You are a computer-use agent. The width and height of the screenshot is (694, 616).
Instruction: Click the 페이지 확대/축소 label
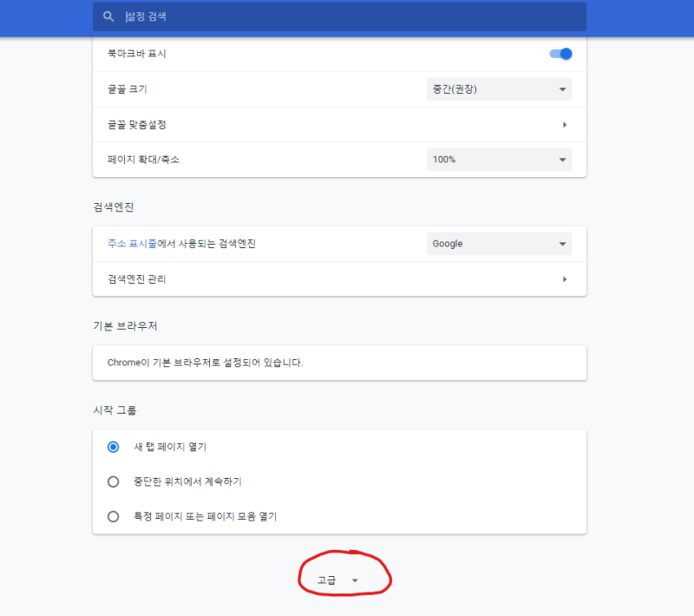point(143,160)
